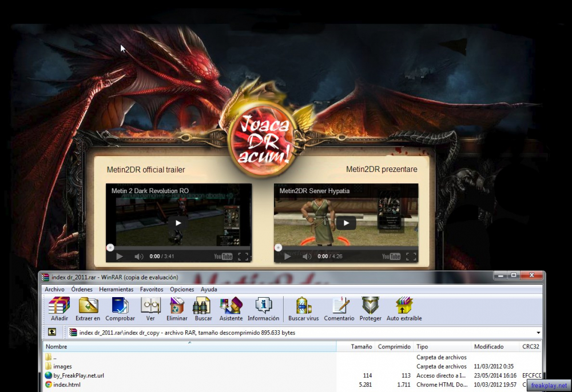Select the images folder row
This screenshot has height=392, width=572.
coord(292,366)
